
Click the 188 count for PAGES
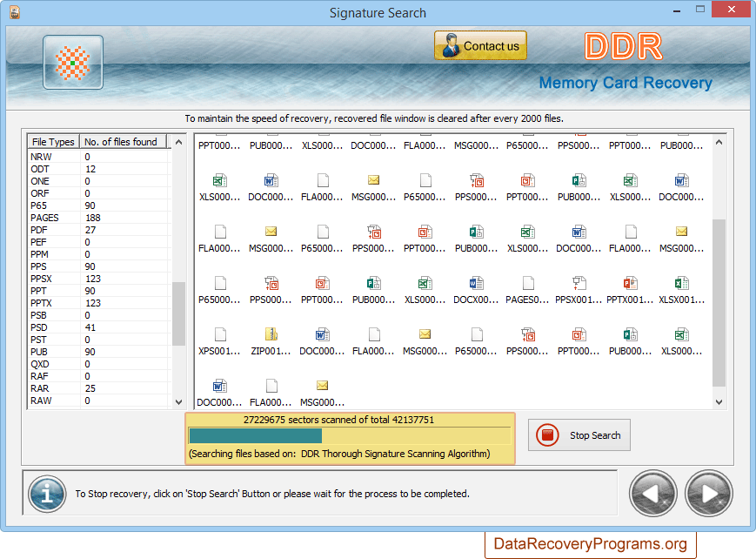[x=92, y=218]
